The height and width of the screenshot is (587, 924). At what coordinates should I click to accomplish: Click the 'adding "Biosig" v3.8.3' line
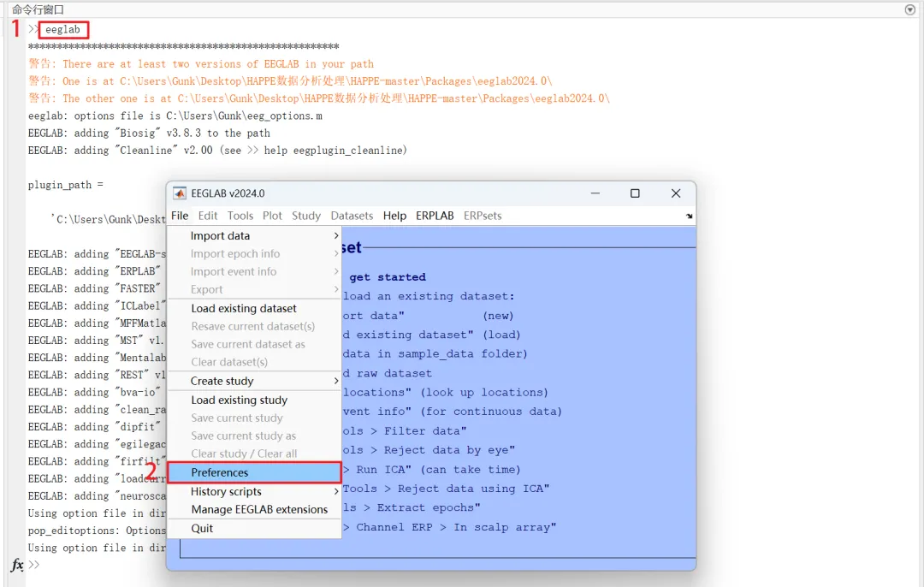pyautogui.click(x=149, y=133)
